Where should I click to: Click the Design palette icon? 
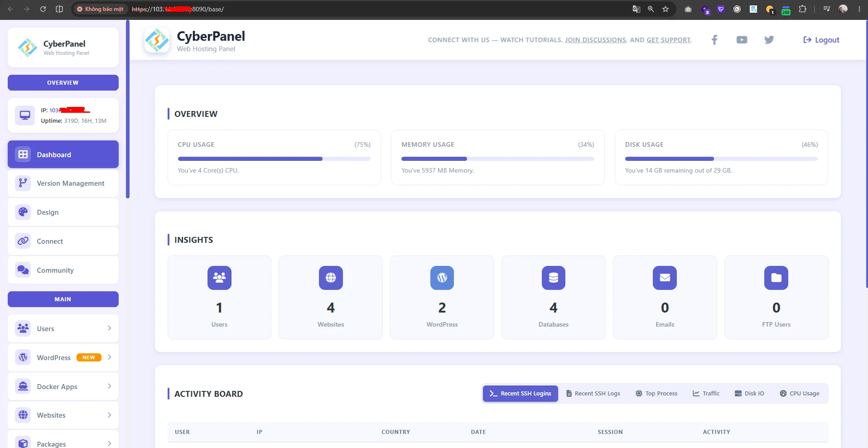pyautogui.click(x=23, y=212)
